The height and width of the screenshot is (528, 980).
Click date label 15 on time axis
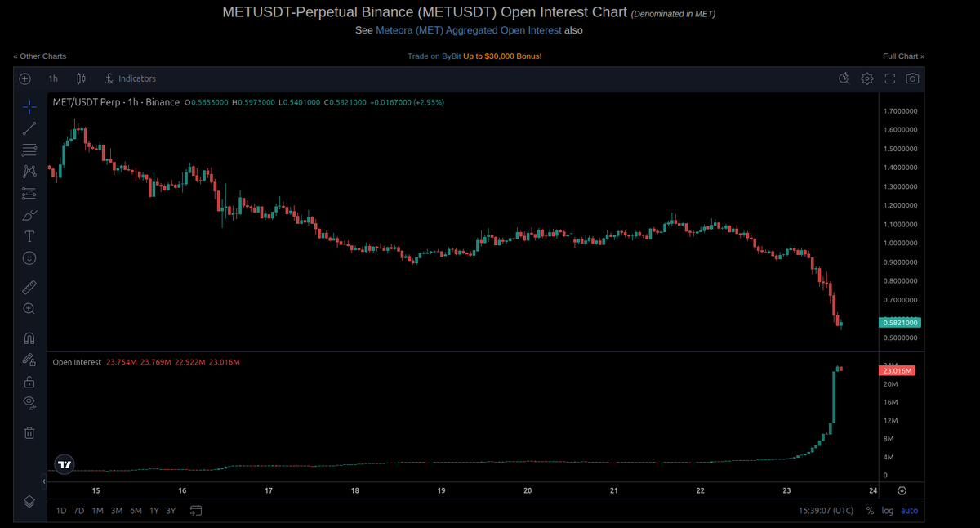[96, 491]
